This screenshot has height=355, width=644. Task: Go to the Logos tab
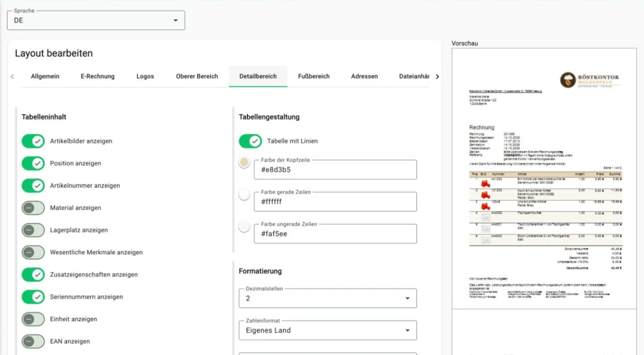coord(145,76)
